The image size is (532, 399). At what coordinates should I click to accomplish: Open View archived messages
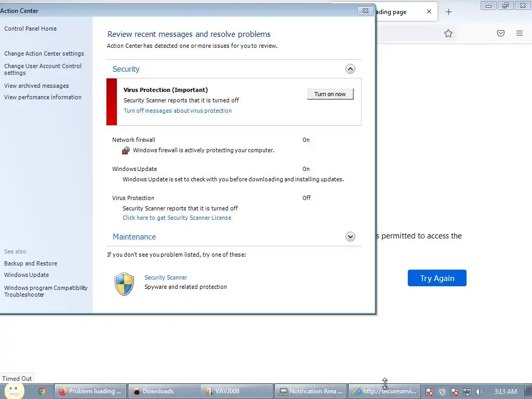[x=36, y=86]
